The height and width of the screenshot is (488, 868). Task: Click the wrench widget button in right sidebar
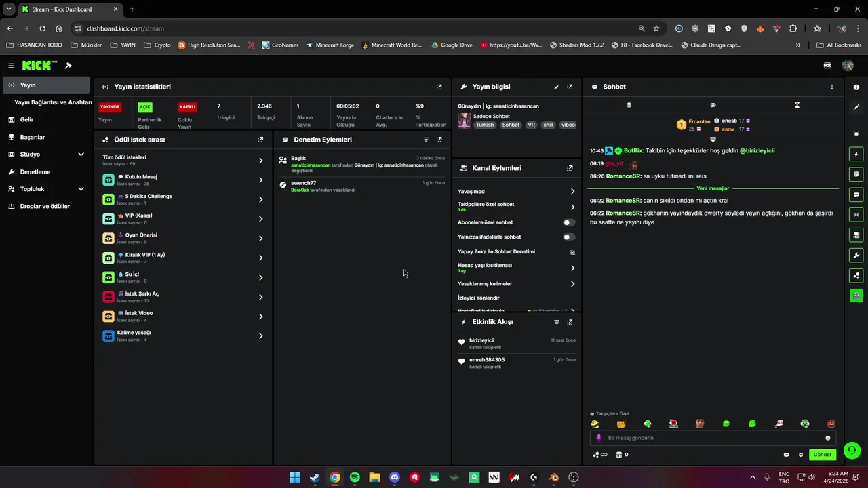[x=856, y=256]
